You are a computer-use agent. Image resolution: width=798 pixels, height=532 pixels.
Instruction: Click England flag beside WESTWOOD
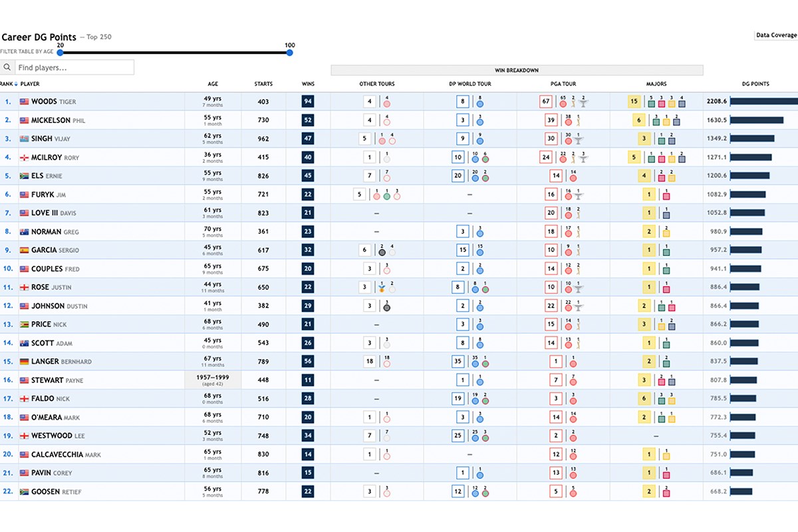[x=25, y=436]
